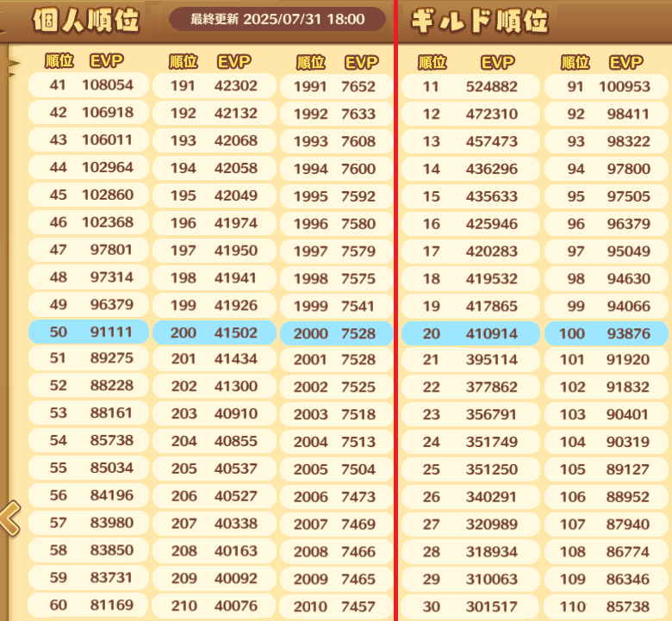The width and height of the screenshot is (672, 621).
Task: Click guild rank 21 row with 395114
Action: pyautogui.click(x=470, y=359)
